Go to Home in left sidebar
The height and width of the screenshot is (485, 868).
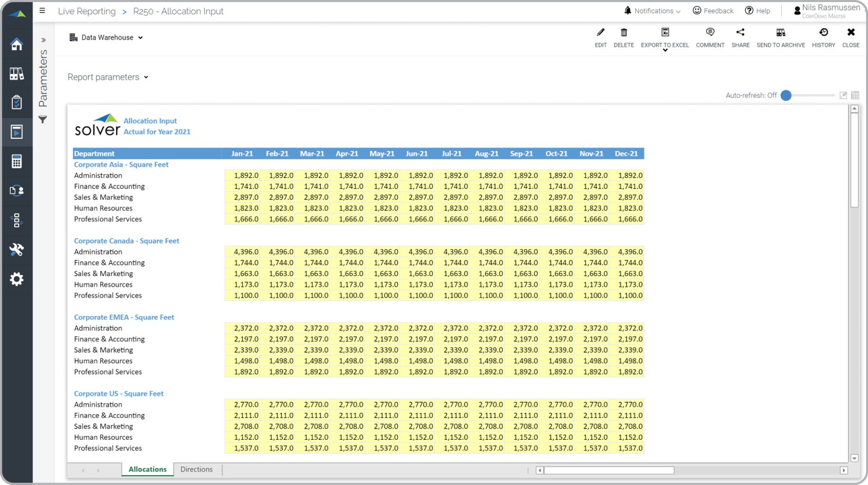[17, 44]
